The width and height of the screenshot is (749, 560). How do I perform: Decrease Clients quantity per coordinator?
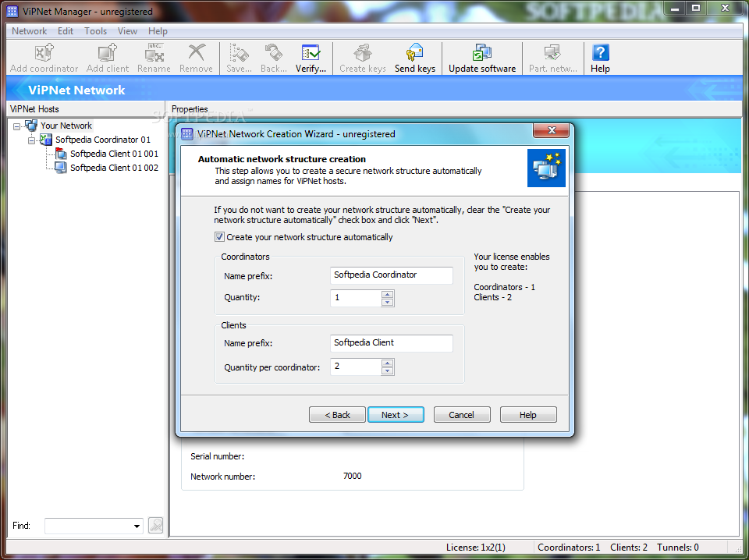click(388, 371)
